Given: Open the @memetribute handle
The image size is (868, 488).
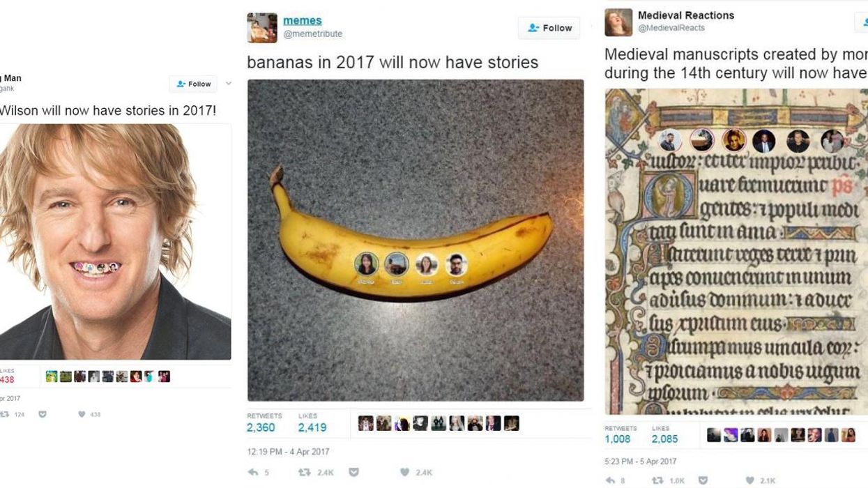Looking at the screenshot, I should [312, 34].
